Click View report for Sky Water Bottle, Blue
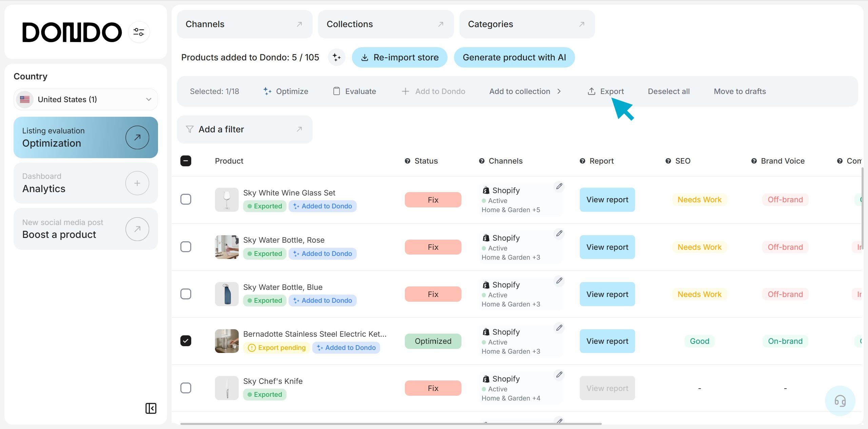 point(607,294)
